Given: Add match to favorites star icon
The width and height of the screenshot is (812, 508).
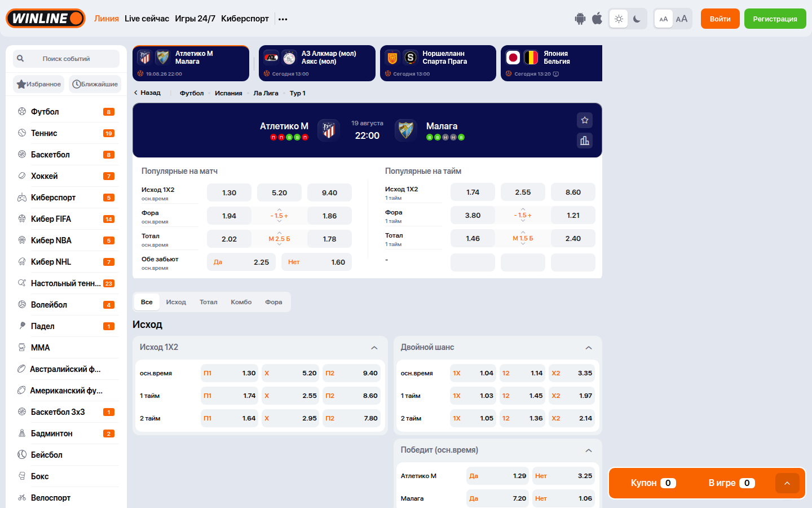Looking at the screenshot, I should (585, 120).
